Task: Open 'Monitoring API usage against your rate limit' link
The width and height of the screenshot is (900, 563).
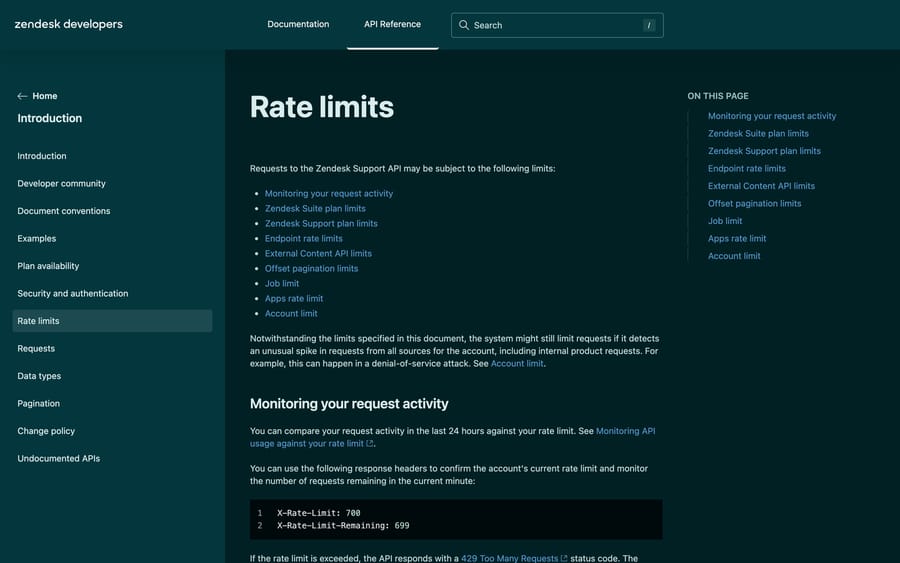Action: tap(626, 431)
